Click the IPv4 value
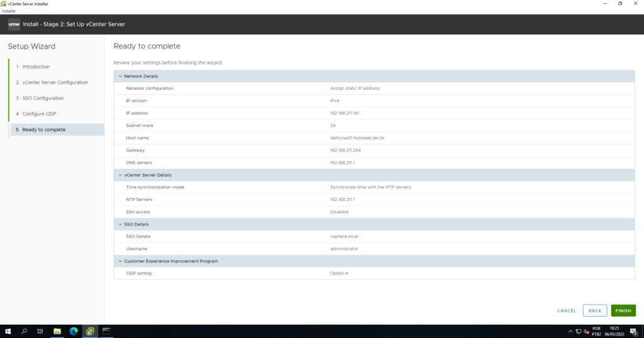This screenshot has height=338, width=644. point(335,101)
